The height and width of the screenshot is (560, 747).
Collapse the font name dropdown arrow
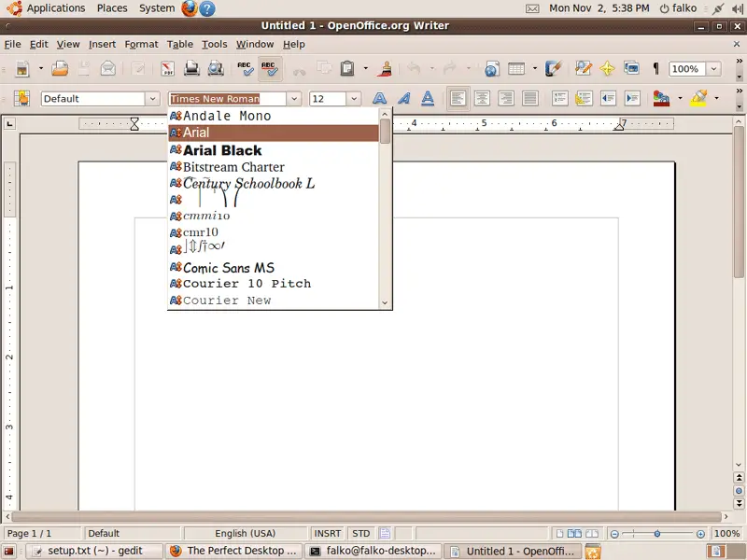tap(294, 99)
